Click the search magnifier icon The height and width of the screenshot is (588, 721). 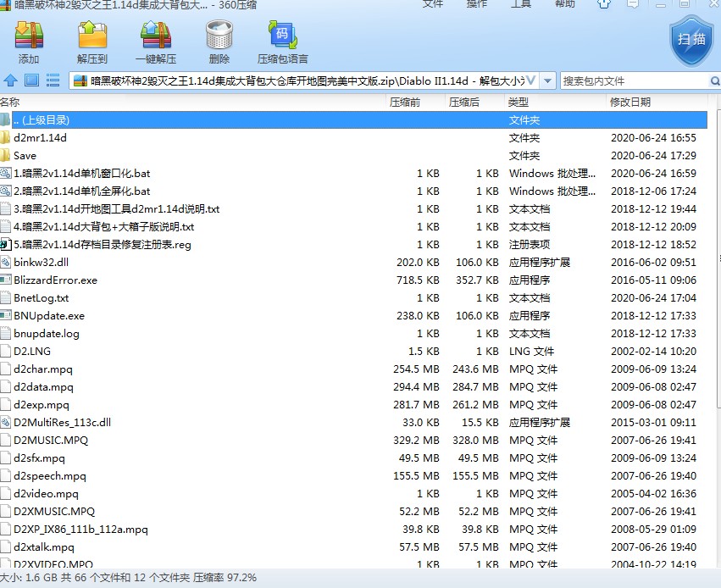click(x=714, y=81)
